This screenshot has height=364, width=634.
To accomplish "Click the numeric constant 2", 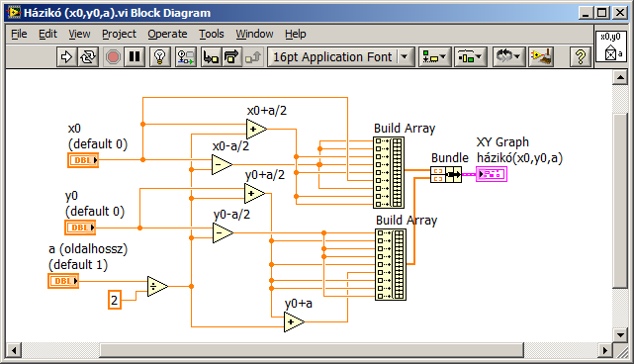I will 115,300.
